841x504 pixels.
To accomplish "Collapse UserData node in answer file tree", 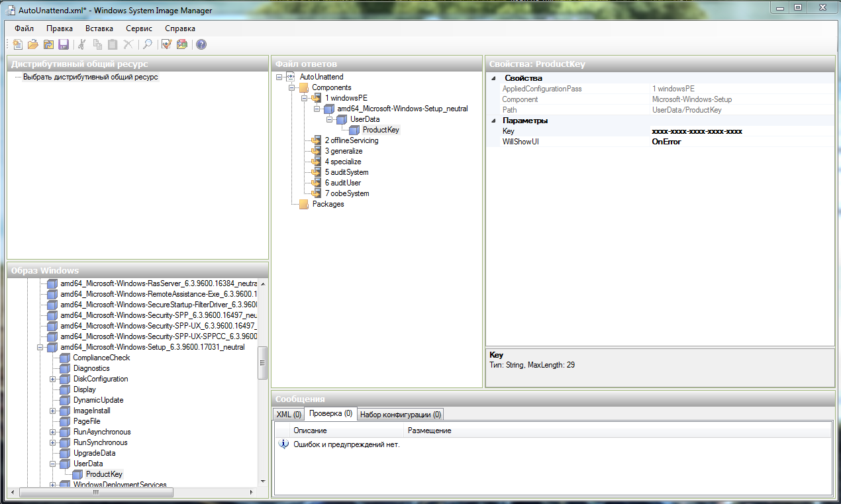I will [329, 119].
